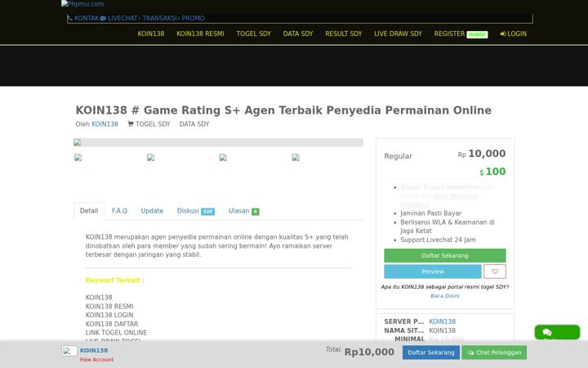
Task: Open the KOIN138 author link under title
Action: point(105,124)
